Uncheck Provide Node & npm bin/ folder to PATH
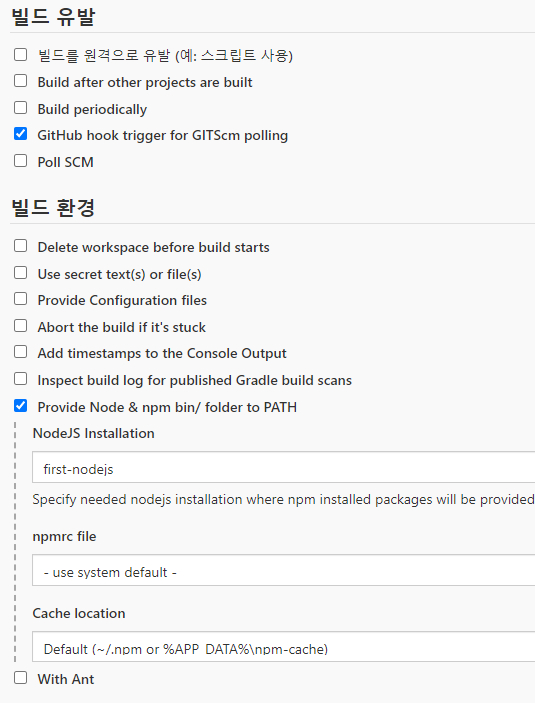 pyautogui.click(x=21, y=406)
